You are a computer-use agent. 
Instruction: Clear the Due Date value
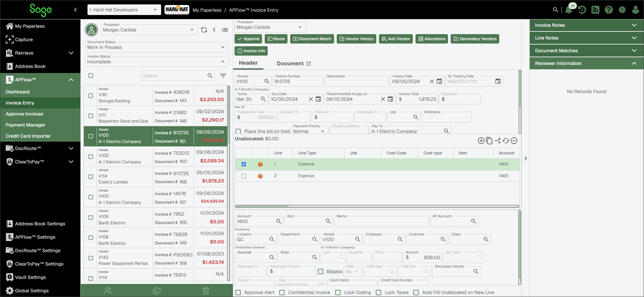click(x=311, y=99)
